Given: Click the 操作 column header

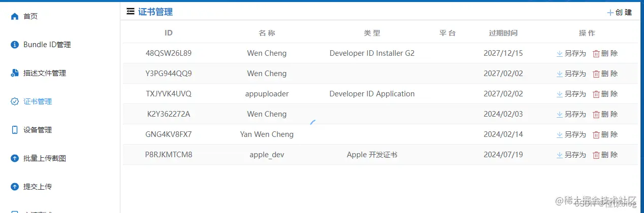Looking at the screenshot, I should click(587, 33).
